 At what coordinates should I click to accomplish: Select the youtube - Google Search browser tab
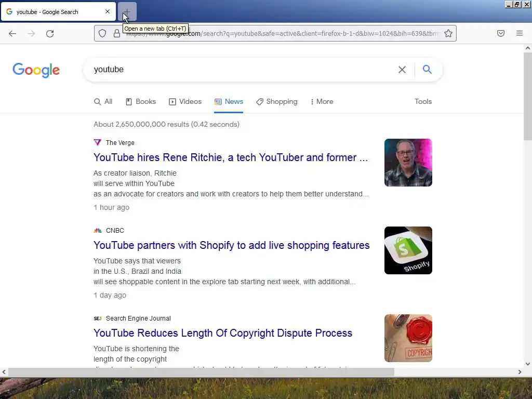tap(58, 12)
